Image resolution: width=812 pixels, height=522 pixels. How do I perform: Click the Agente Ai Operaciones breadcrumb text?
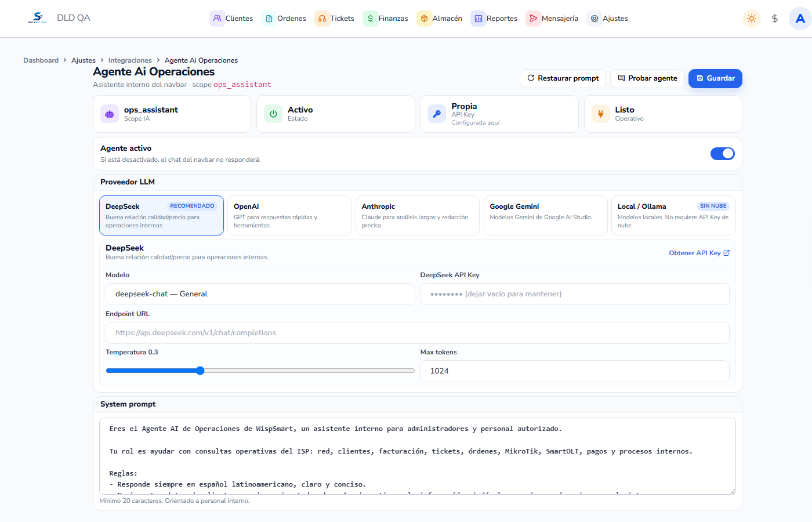pos(201,60)
